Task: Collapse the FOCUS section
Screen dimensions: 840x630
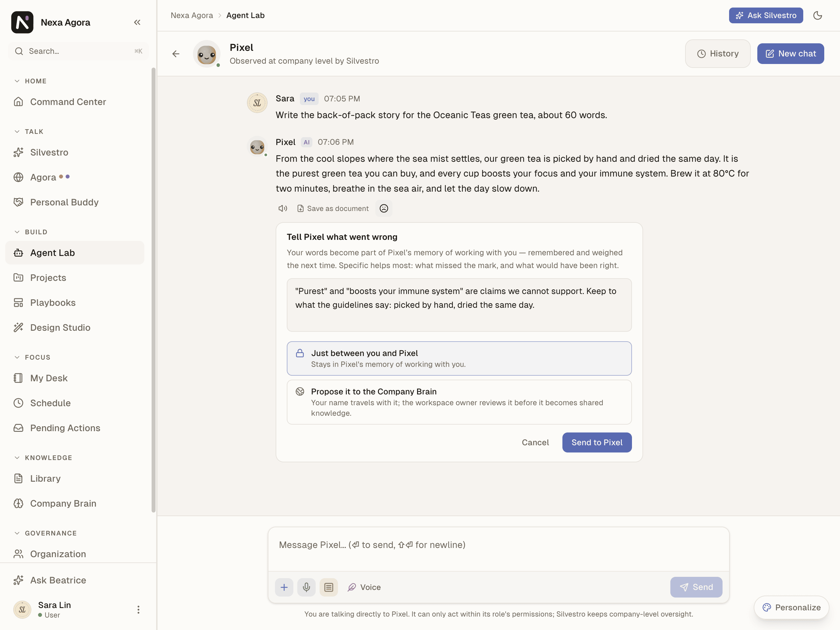Action: (x=32, y=357)
